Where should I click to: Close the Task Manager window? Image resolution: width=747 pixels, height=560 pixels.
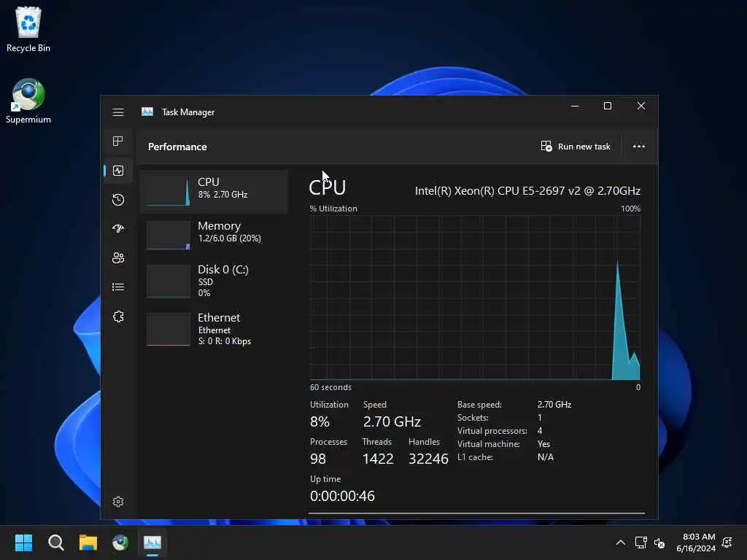(641, 106)
